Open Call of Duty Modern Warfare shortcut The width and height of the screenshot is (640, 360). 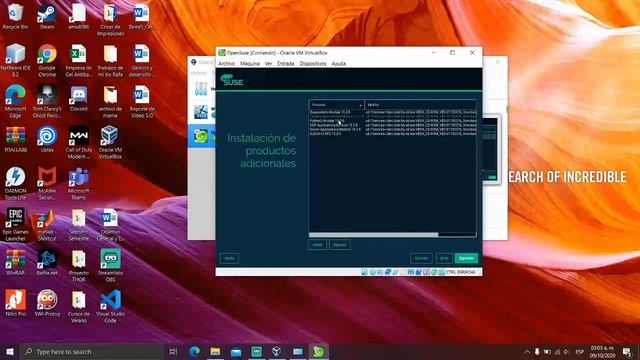point(78,142)
